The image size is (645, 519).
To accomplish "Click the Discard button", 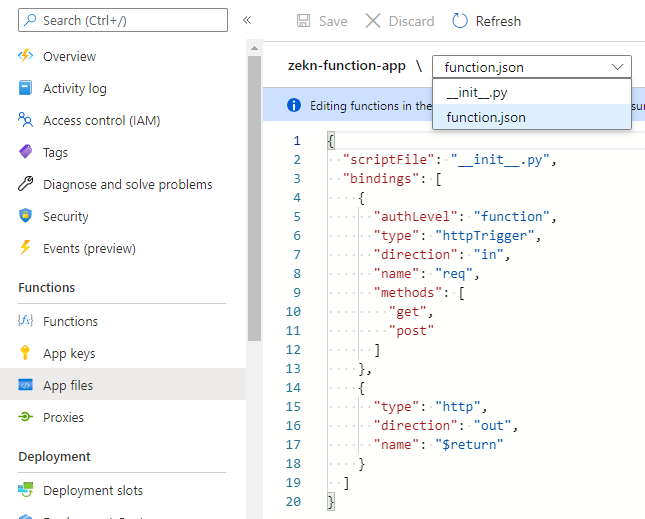I will point(399,21).
